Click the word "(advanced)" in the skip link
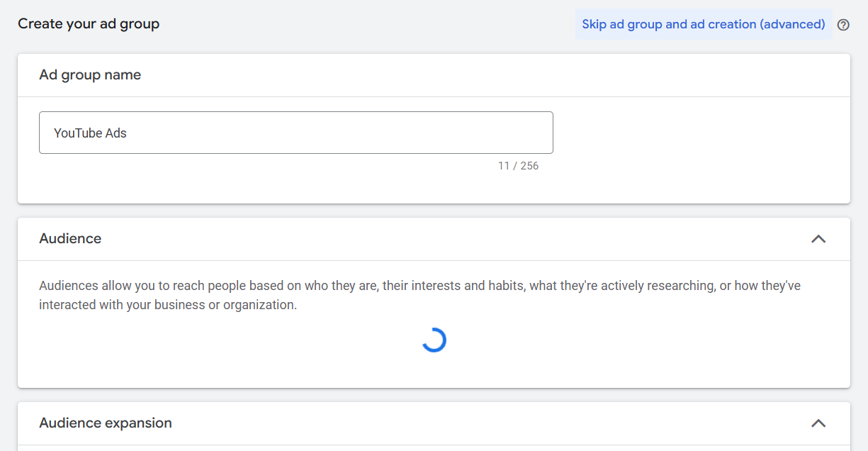Image resolution: width=868 pixels, height=451 pixels. click(792, 24)
